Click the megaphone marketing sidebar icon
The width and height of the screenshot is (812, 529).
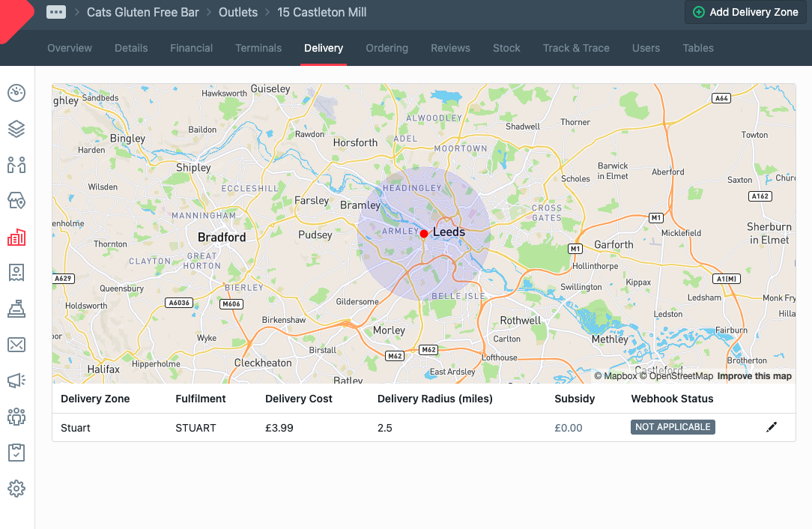(16, 381)
